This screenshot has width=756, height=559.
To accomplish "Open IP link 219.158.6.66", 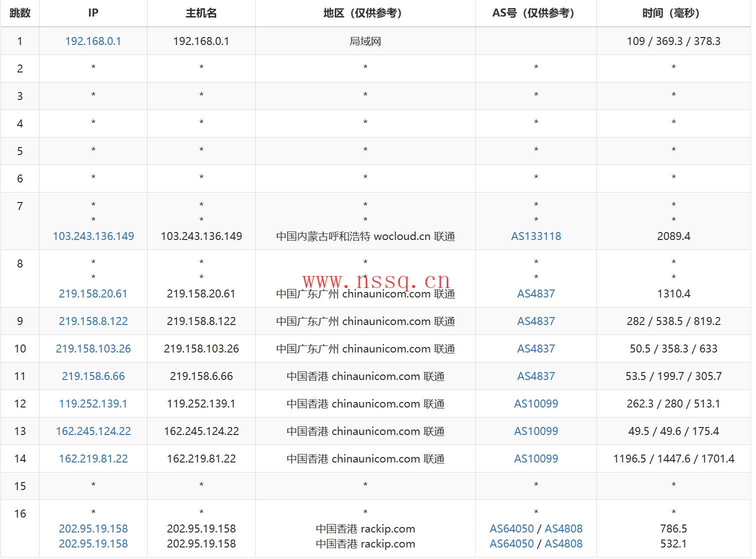I will 93,376.
